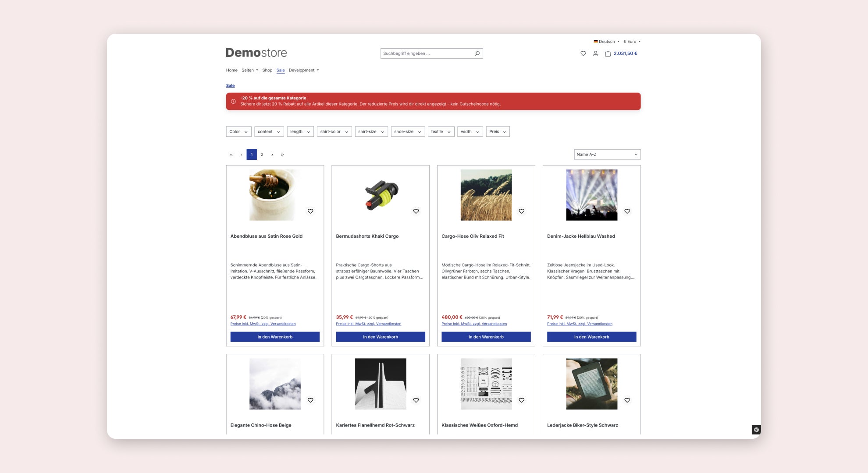This screenshot has height=473, width=868.
Task: Click the Sale breadcrumb link
Action: (x=231, y=85)
